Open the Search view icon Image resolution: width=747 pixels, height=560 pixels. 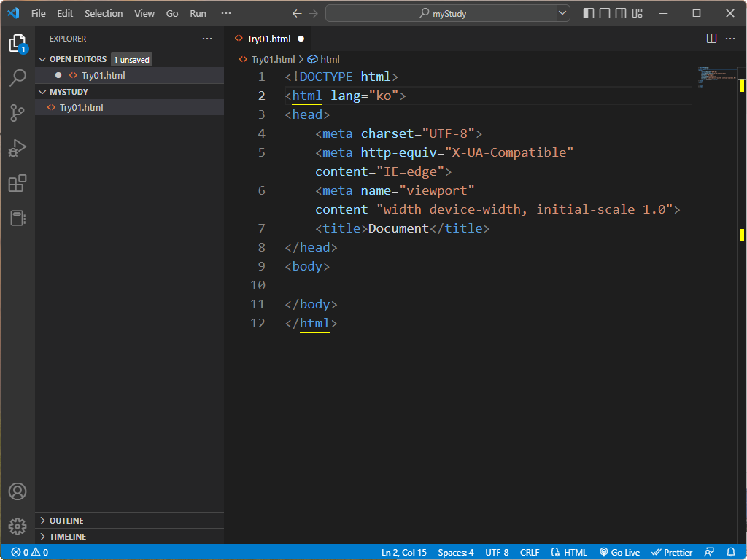[18, 77]
